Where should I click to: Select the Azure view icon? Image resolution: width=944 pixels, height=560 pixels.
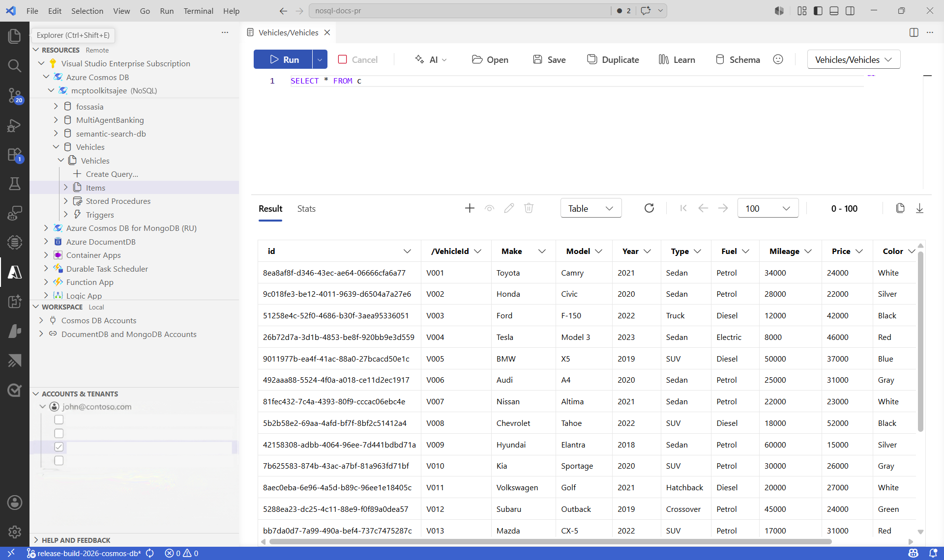15,272
